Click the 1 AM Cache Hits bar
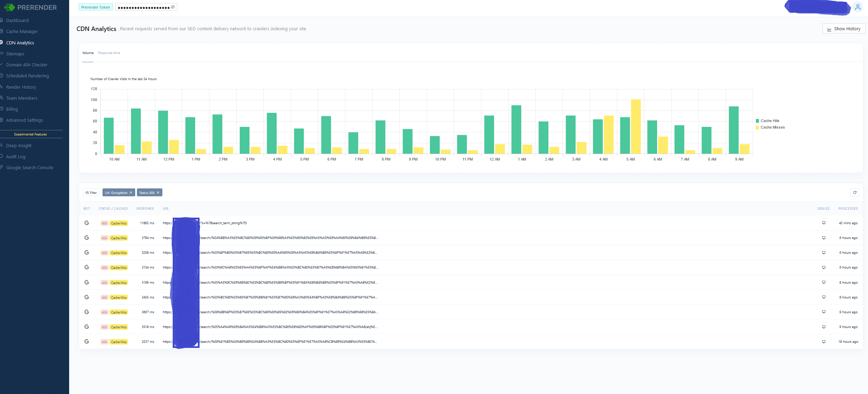Image resolution: width=868 pixels, height=394 pixels. [516, 129]
